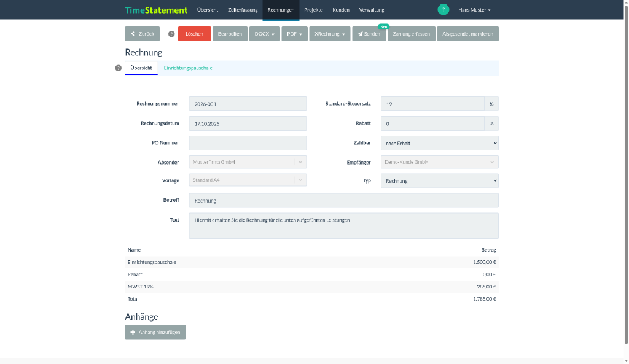Click the green user avatar icon
The image size is (629, 364).
(443, 10)
